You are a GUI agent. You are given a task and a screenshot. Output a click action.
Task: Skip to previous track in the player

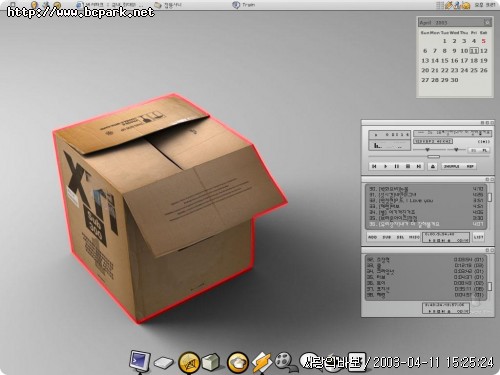pos(374,166)
